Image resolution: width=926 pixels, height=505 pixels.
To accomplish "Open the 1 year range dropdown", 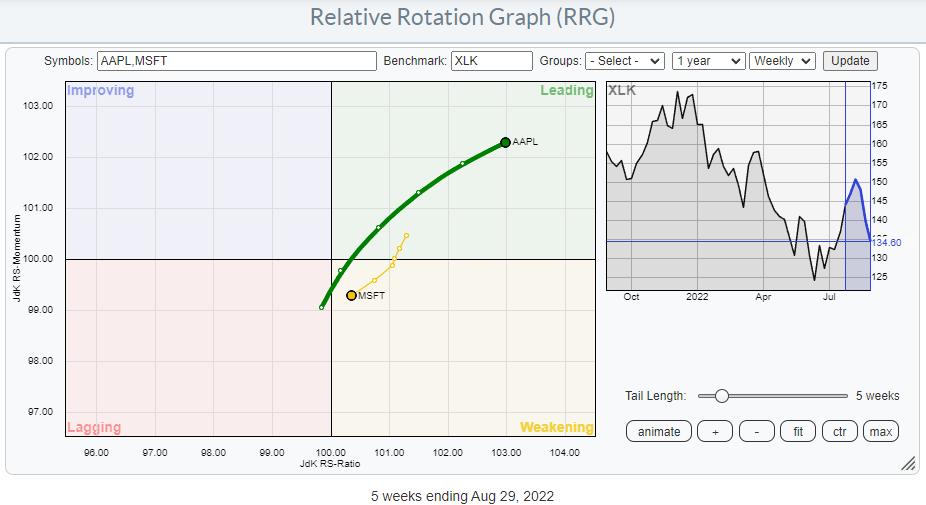I will tap(708, 61).
